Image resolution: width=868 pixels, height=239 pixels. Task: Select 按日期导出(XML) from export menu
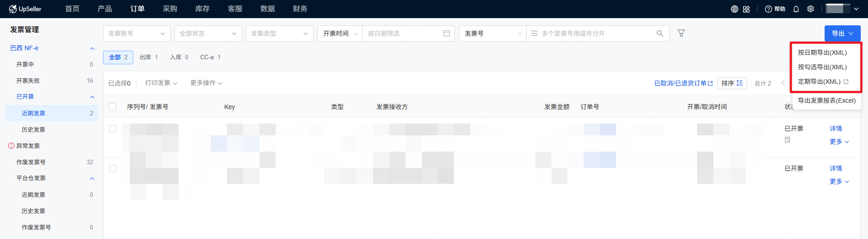(x=822, y=53)
